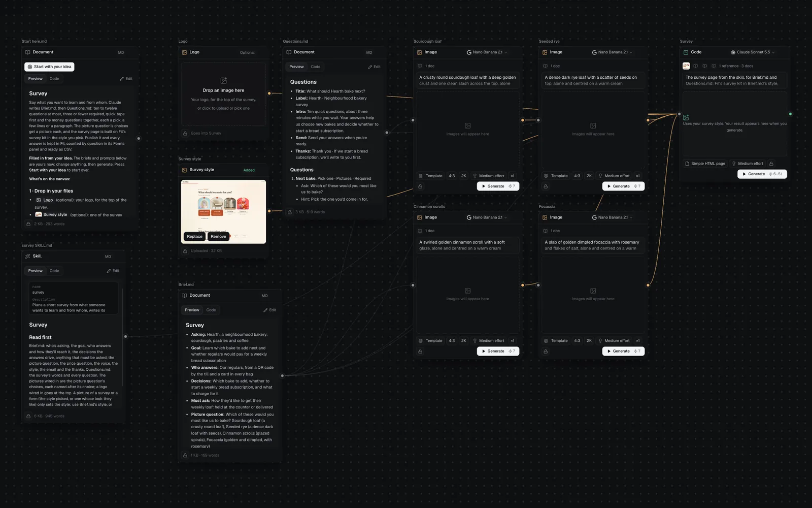
Task: Click Edit in Questions.md document
Action: click(374, 67)
